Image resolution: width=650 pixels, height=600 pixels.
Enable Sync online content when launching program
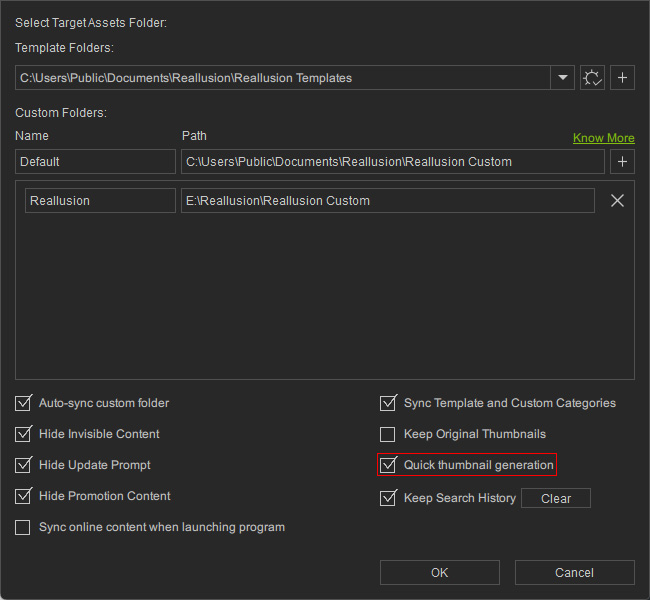click(22, 527)
